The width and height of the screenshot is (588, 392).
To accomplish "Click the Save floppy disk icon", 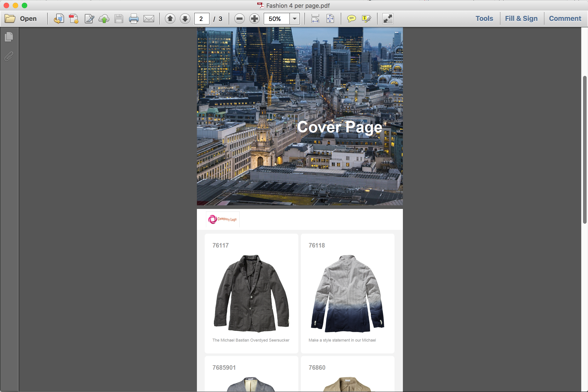I will click(x=119, y=19).
